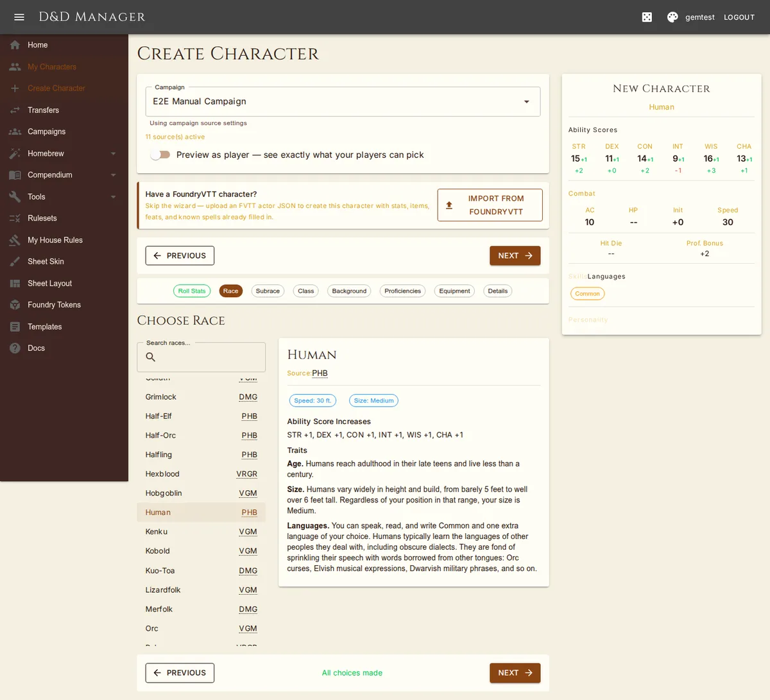This screenshot has height=700, width=770.
Task: Click the Campaigns group icon
Action: [x=15, y=132]
